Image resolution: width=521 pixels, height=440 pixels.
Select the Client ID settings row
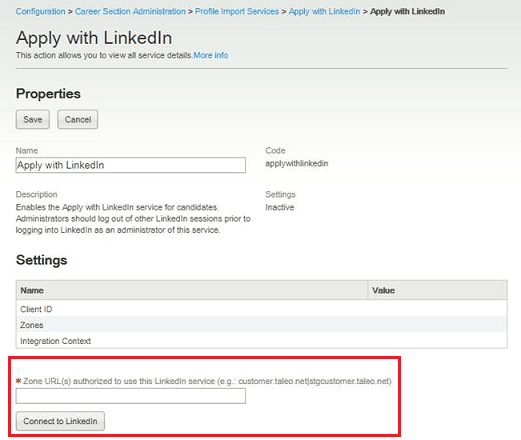262,309
